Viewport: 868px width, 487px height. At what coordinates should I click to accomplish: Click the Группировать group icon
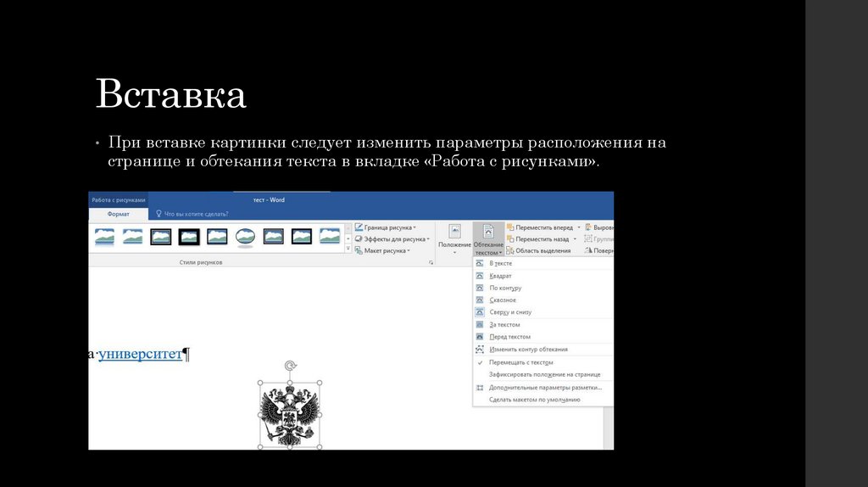(x=588, y=238)
